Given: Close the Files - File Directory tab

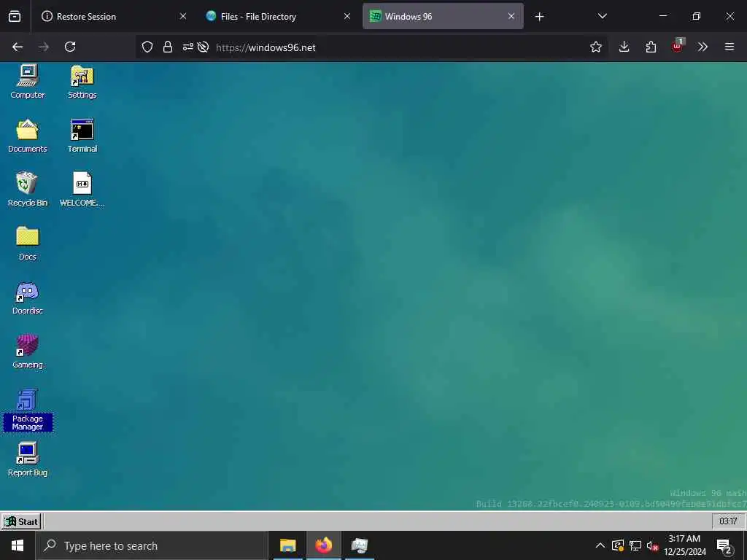Looking at the screenshot, I should (x=347, y=16).
